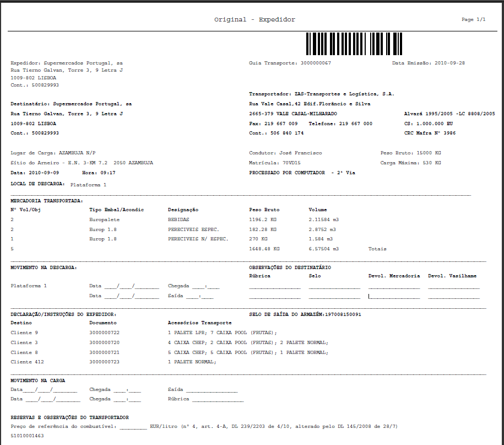Click the "DECLARAÇÃO/INSTRUÇÕES DO EXPEDIDOR:" heading

click(63, 314)
